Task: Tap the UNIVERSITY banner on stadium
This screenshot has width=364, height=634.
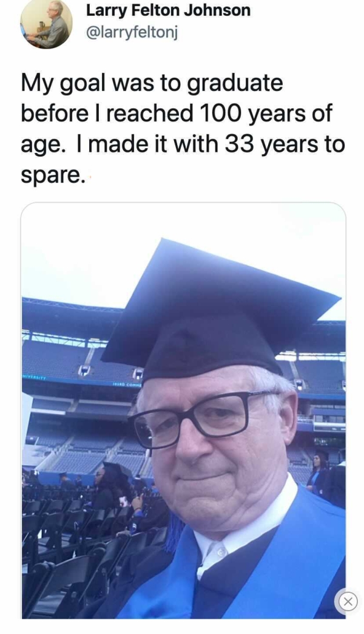Action: (35, 377)
